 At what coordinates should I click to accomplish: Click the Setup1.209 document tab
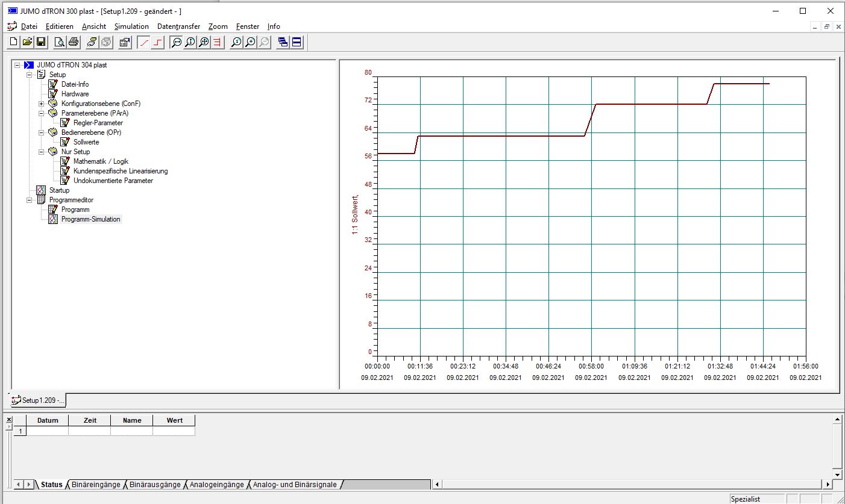click(x=39, y=400)
